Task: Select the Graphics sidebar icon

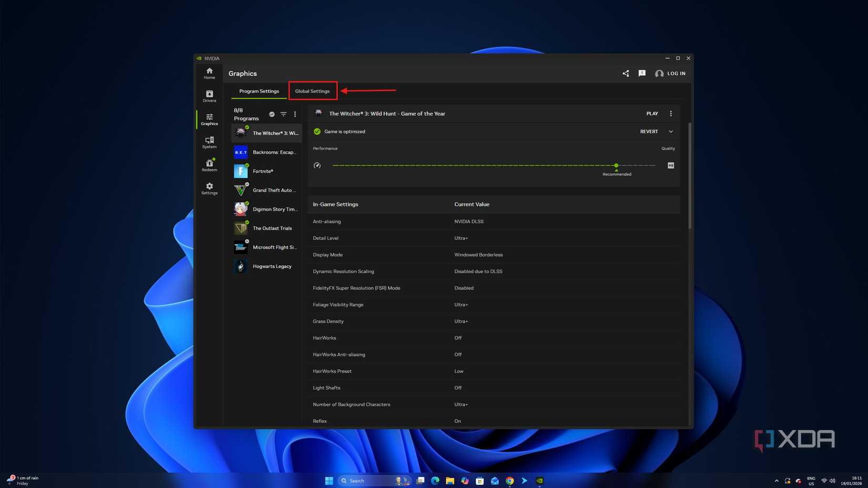Action: (x=209, y=120)
